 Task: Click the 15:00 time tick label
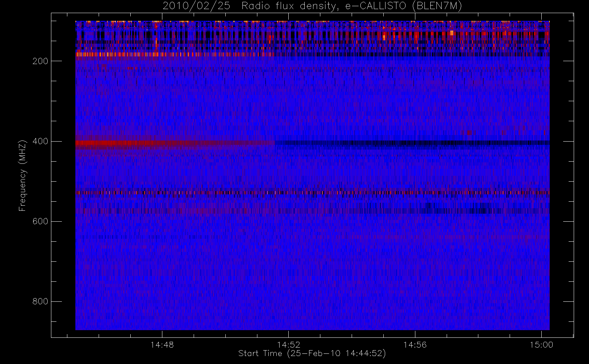coord(541,345)
